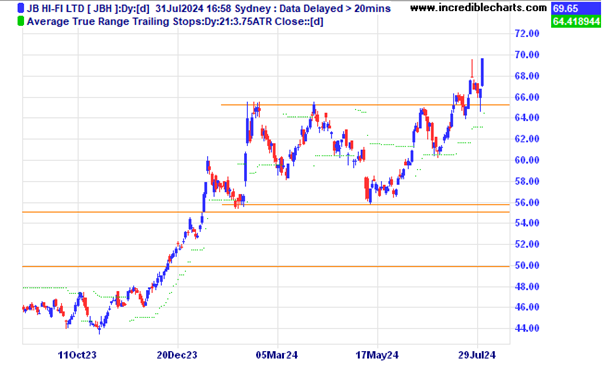Click the 58.00 price axis label
This screenshot has height=365, width=602.
coord(527,181)
